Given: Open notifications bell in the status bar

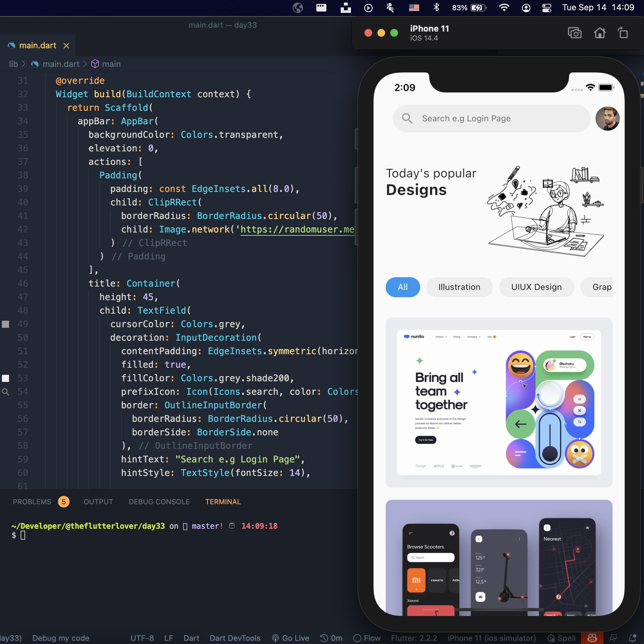Looking at the screenshot, I should [632, 638].
